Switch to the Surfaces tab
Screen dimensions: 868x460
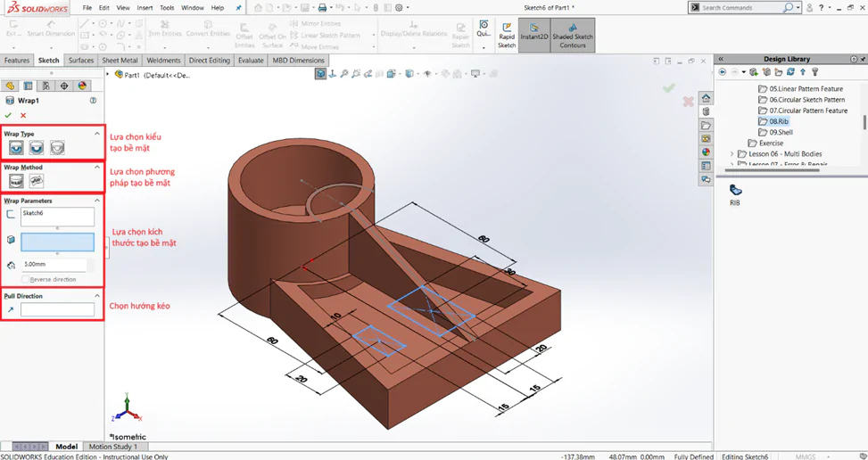81,61
